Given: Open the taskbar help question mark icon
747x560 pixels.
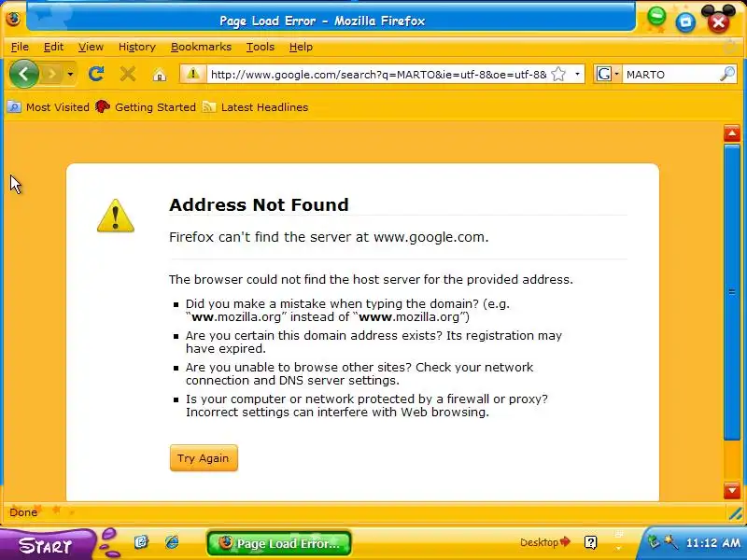Looking at the screenshot, I should click(591, 542).
